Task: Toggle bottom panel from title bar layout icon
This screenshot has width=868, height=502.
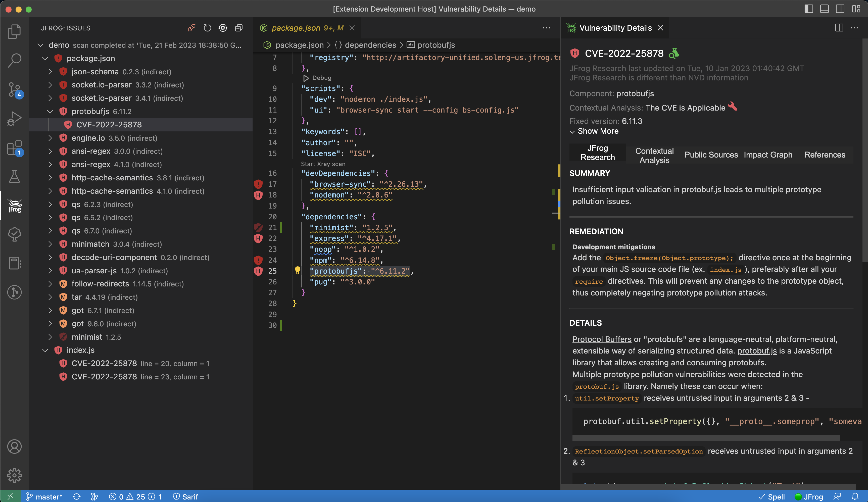Action: point(824,9)
